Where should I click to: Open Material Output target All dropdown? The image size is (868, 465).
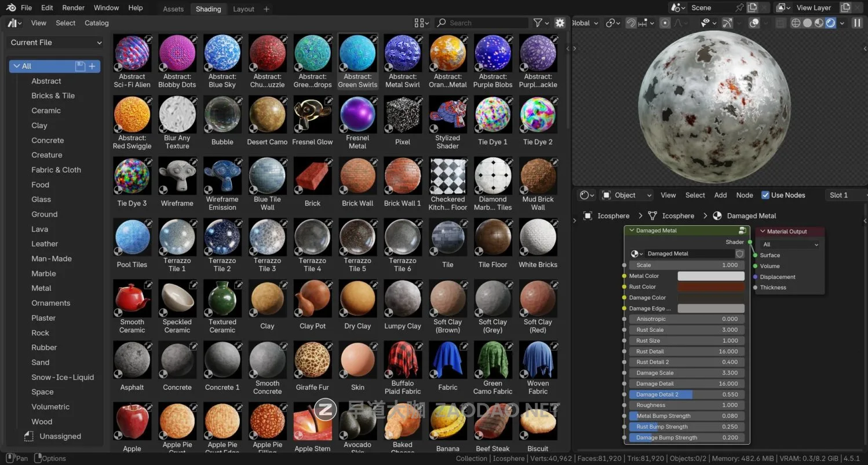click(x=790, y=244)
